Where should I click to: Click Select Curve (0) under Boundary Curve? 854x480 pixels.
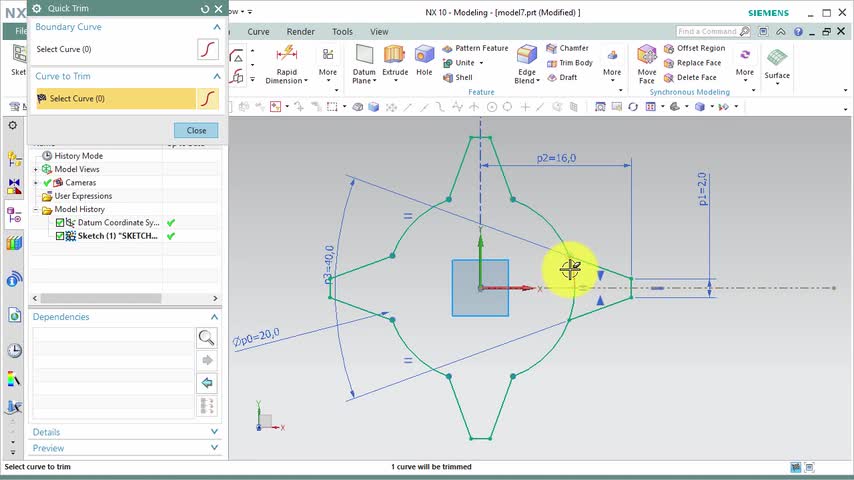click(64, 49)
